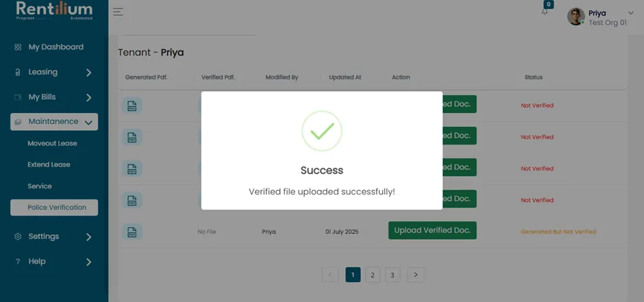
Task: Open the generated PDF icon in third row
Action: point(132,168)
